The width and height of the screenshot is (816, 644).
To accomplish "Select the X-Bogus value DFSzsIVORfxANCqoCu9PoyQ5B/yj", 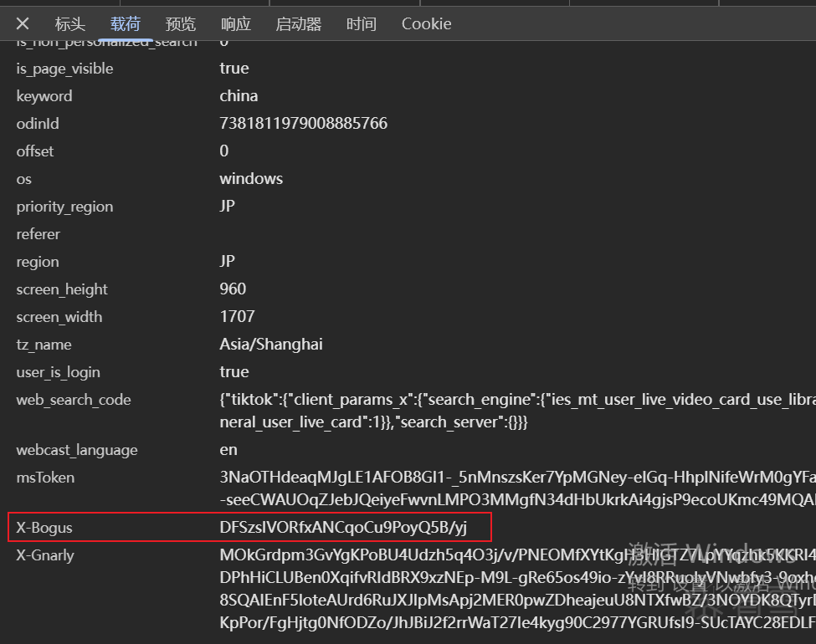I will pos(343,528).
